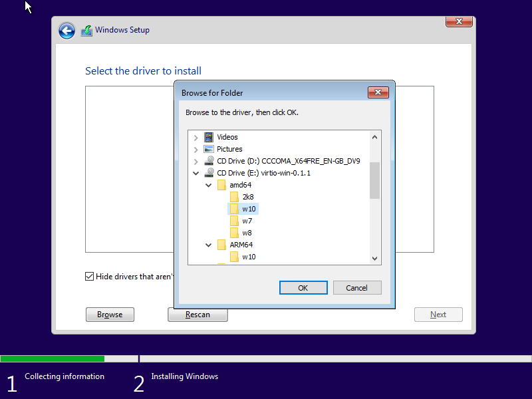Uncheck the Hide drivers checkbox
Screen dimensions: 532x399
[90, 277]
